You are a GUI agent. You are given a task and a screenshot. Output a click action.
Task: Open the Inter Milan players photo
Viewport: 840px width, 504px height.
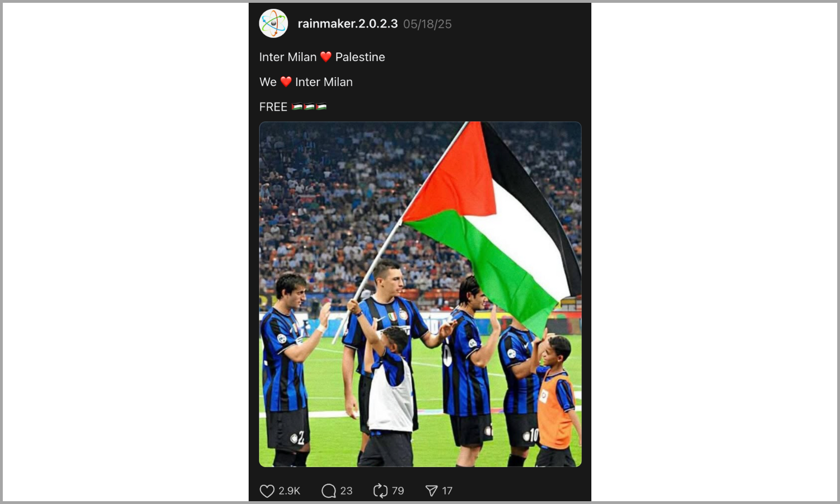click(x=420, y=295)
